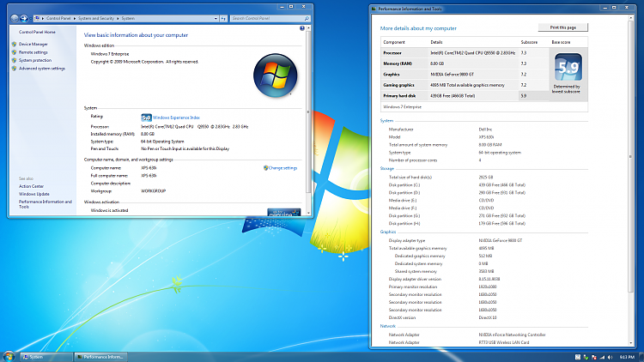The width and height of the screenshot is (644, 362).
Task: Click the first tray icon left of Safely Remove Hardware
Action: tap(578, 358)
